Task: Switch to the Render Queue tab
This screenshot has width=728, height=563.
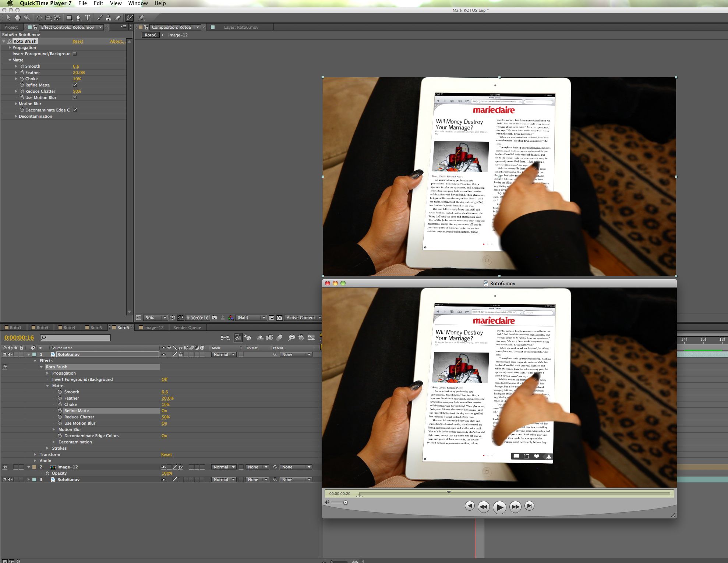Action: tap(187, 327)
